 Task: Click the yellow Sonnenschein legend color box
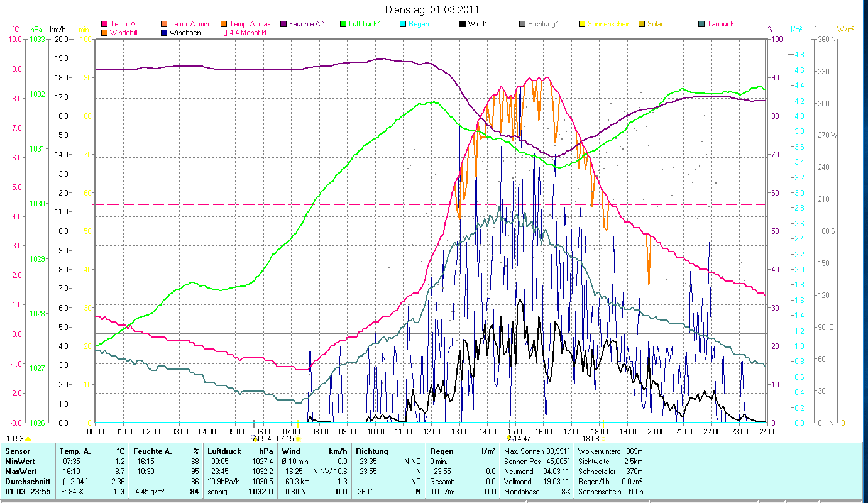pyautogui.click(x=582, y=24)
